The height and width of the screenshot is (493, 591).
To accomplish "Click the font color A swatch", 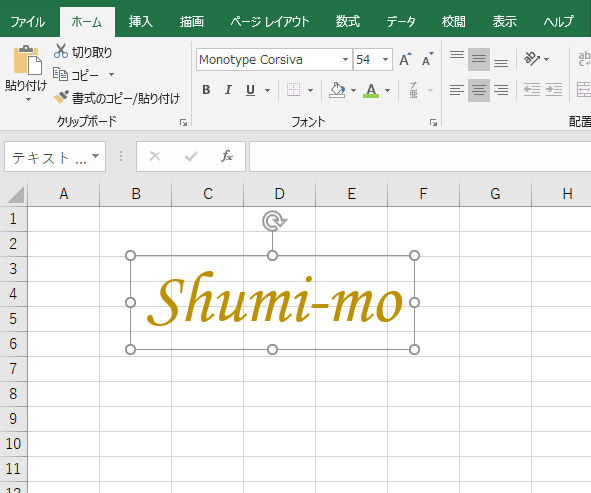I will click(x=371, y=90).
